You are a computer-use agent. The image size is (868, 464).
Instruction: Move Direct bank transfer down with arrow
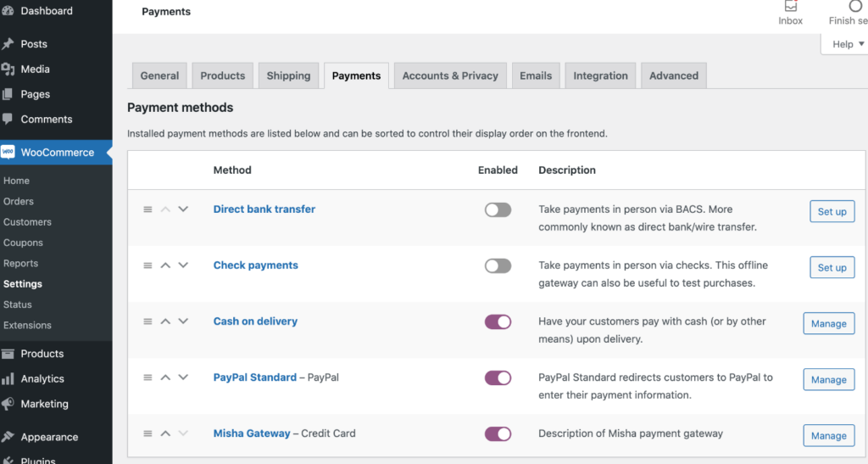click(x=183, y=210)
